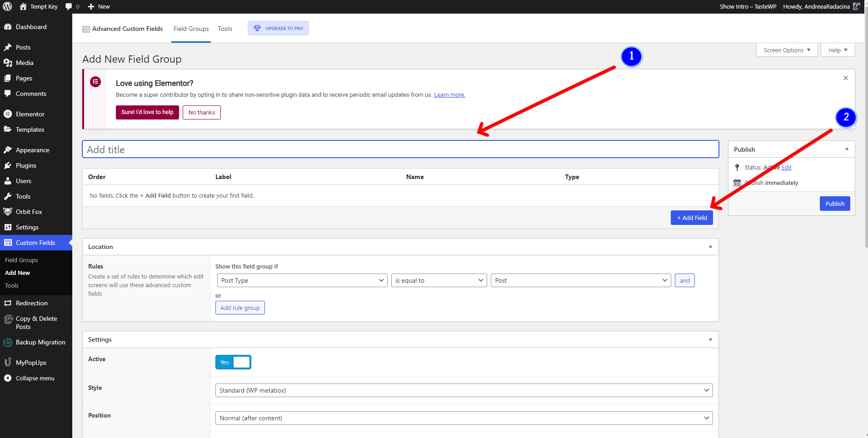Image resolution: width=868 pixels, height=438 pixels.
Task: Click the Learn more link
Action: [449, 95]
